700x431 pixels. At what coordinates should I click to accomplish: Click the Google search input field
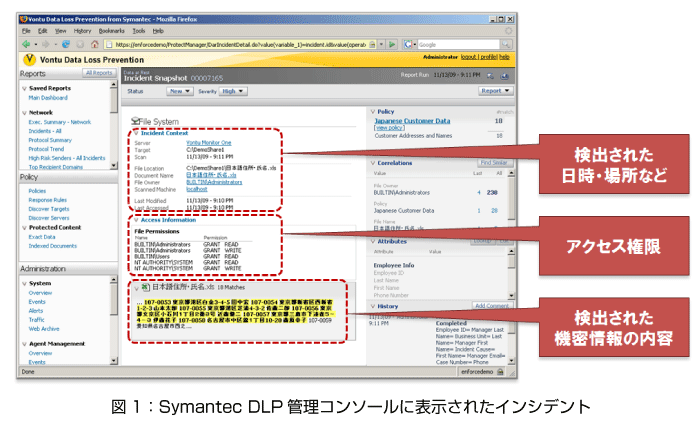tap(458, 45)
